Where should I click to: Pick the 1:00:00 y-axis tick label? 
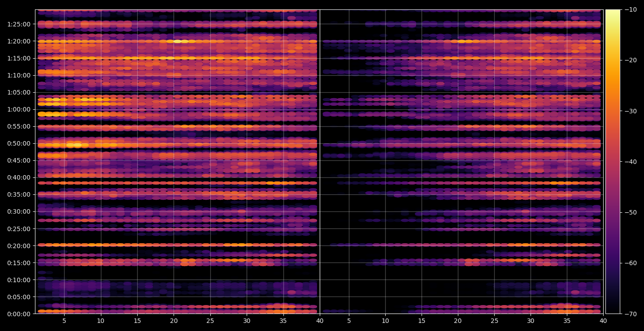(19, 109)
